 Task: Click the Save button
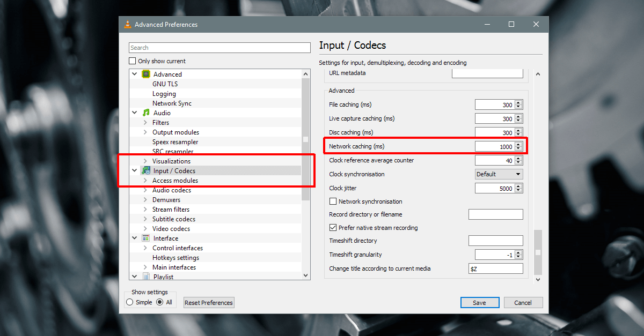click(x=479, y=302)
